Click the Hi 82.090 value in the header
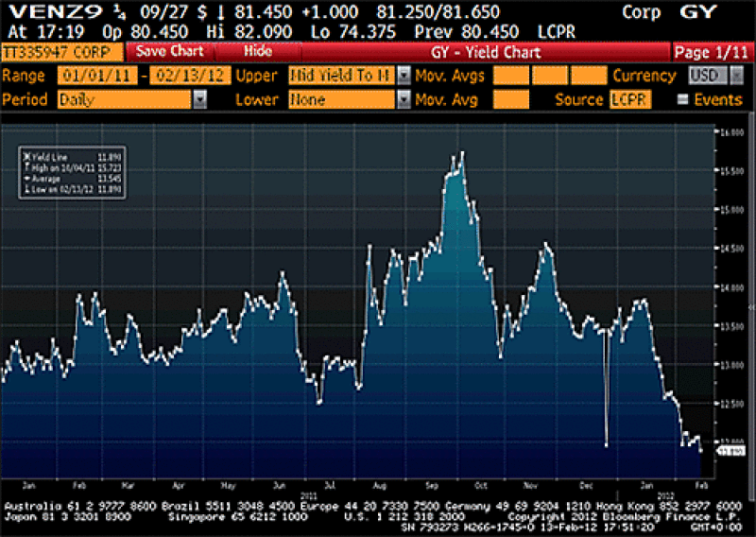The width and height of the screenshot is (756, 537). pyautogui.click(x=249, y=32)
